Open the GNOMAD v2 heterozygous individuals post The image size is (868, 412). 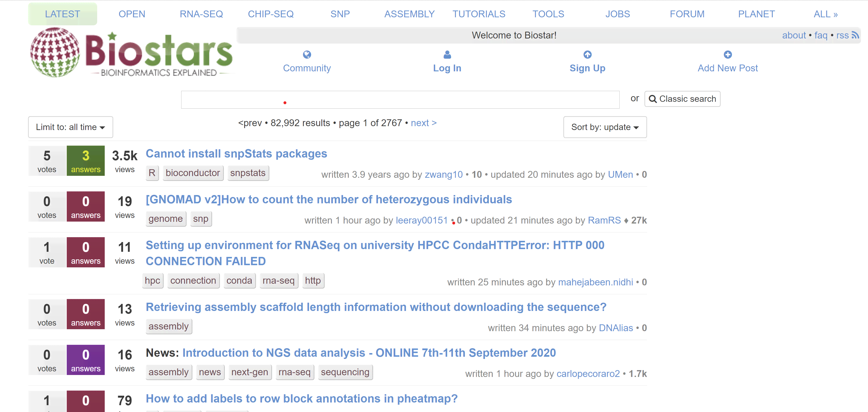pos(329,199)
